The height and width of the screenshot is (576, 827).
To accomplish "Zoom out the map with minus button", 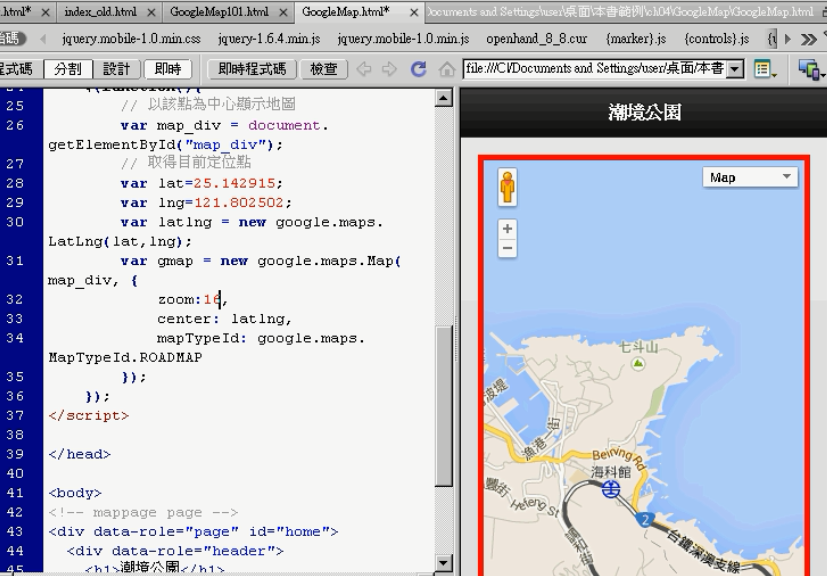I will coord(507,248).
